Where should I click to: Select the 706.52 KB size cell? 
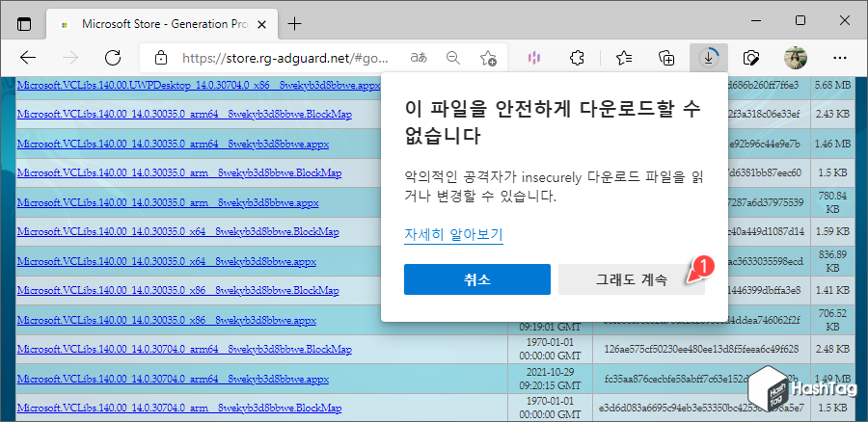(832, 320)
